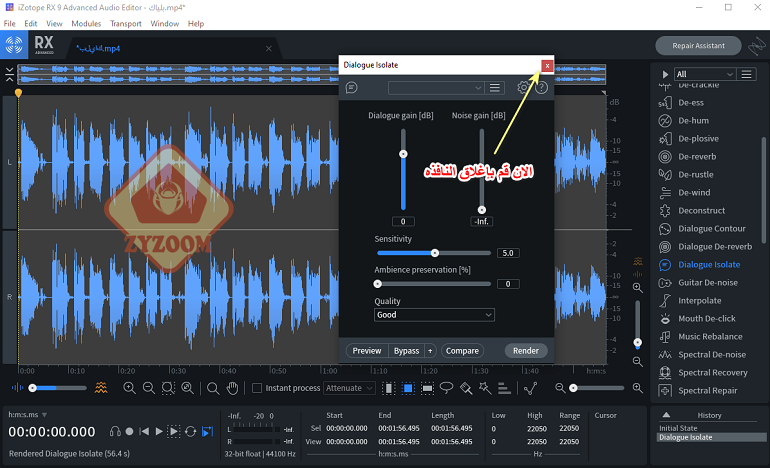Click the zoom in tool in toolbar

[129, 388]
